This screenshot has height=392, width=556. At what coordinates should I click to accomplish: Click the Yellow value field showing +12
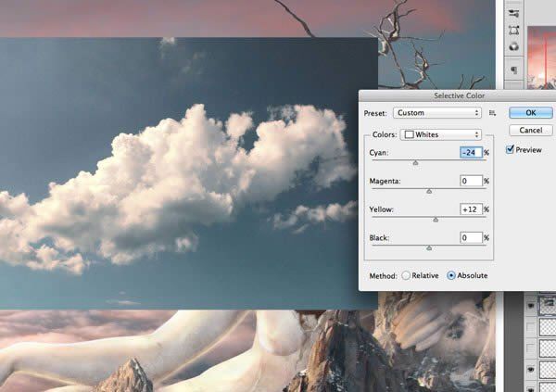click(x=472, y=209)
